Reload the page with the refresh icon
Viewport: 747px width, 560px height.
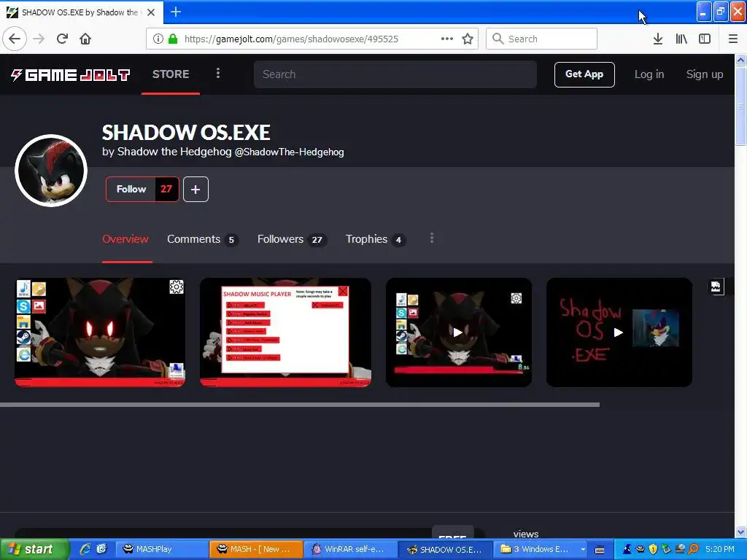[x=62, y=39]
